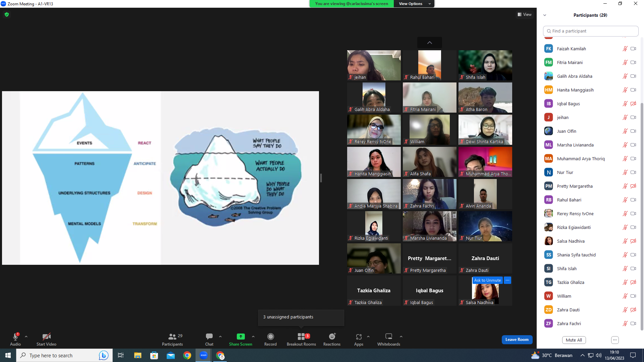This screenshot has height=362, width=644.
Task: Open File Explorer from the taskbar
Action: 138,355
